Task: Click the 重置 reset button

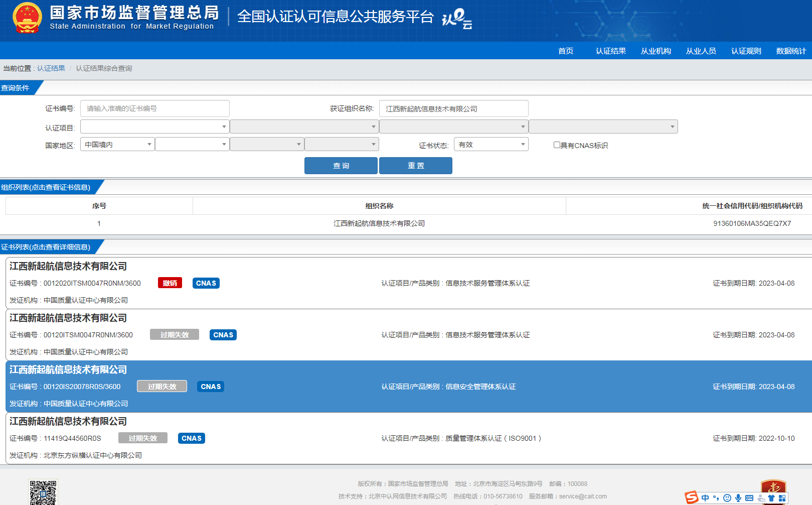Action: [x=415, y=166]
